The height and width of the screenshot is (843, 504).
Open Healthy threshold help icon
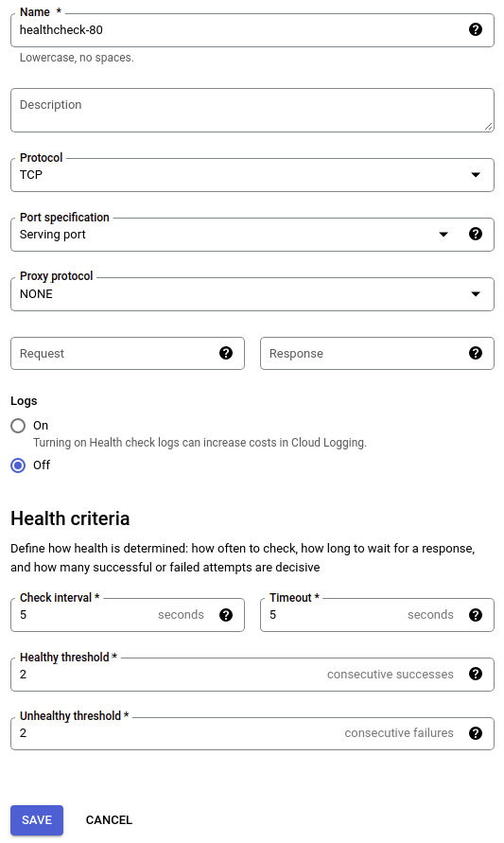[475, 674]
